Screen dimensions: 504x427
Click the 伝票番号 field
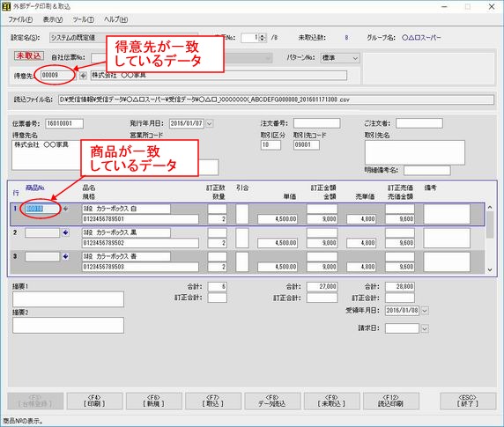64,123
